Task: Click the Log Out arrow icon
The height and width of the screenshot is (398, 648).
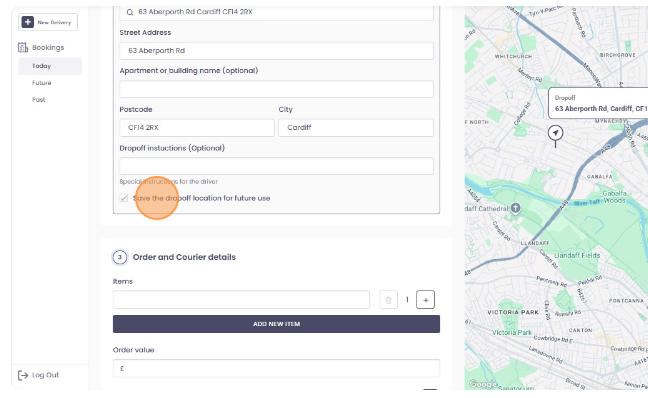Action: click(23, 375)
